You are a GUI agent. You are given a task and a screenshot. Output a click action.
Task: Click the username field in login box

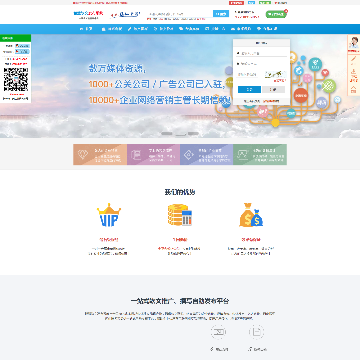tap(261, 53)
